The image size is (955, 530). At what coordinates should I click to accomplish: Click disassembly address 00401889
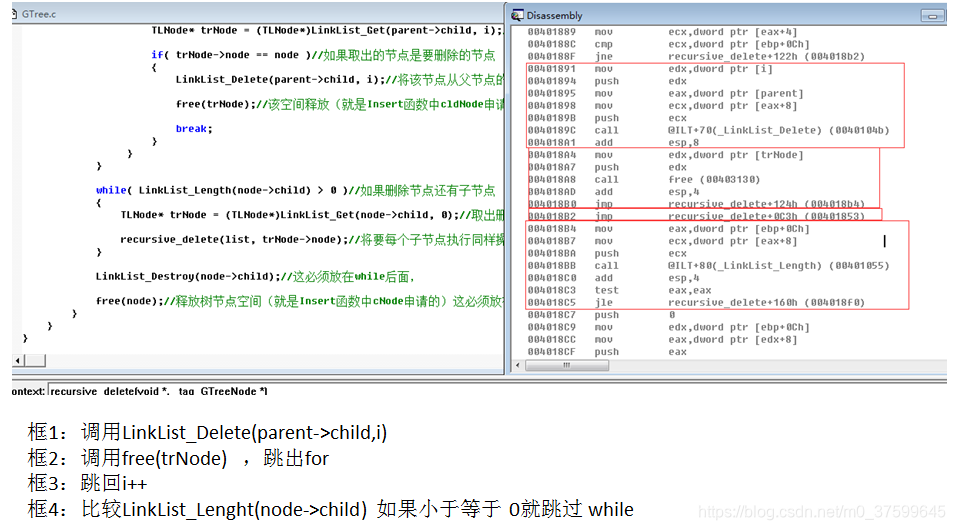click(x=552, y=32)
